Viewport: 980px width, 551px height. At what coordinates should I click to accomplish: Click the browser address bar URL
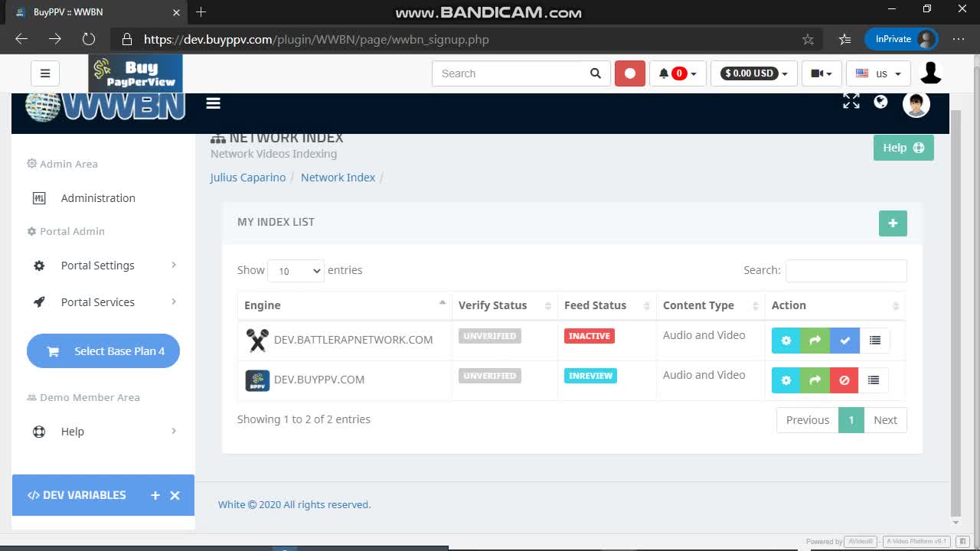316,39
